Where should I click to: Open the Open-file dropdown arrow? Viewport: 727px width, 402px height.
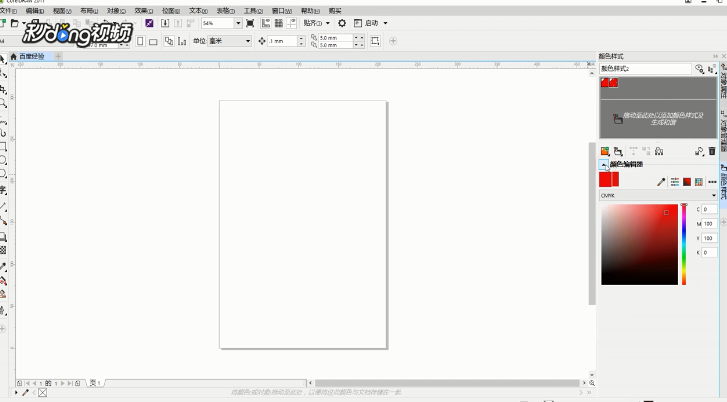tap(24, 23)
